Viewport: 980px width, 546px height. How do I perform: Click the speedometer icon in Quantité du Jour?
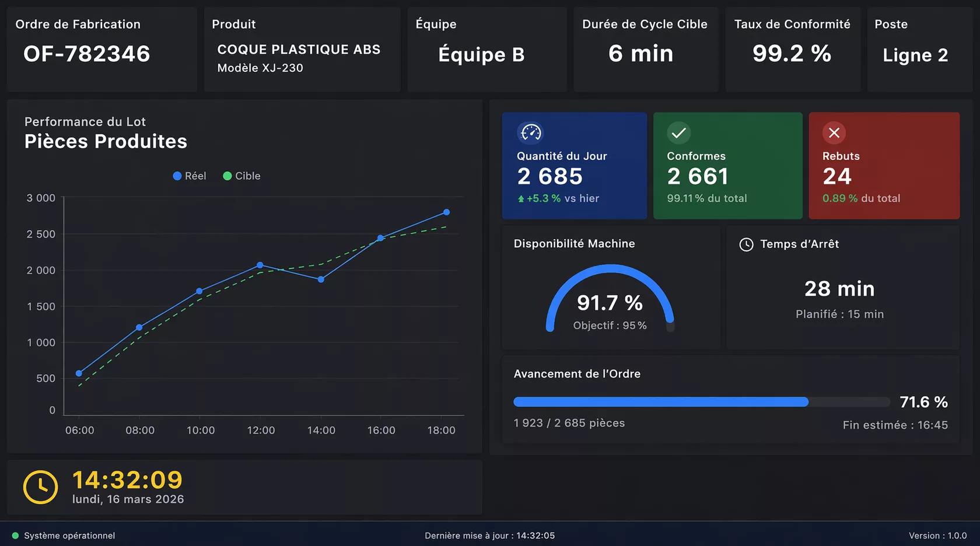point(531,133)
